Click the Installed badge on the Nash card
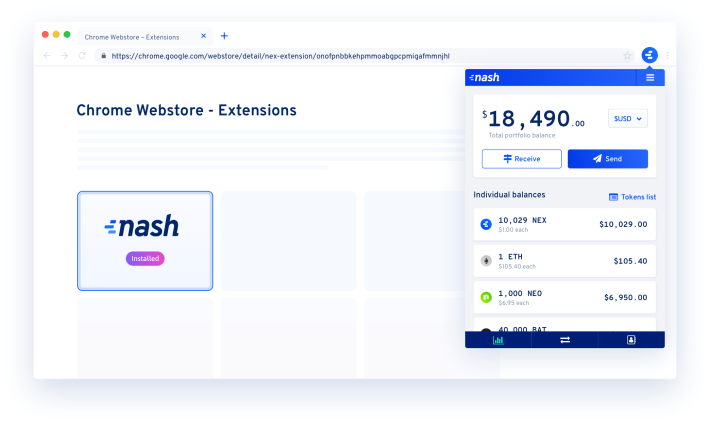Viewport: 710px width, 424px height. (145, 259)
